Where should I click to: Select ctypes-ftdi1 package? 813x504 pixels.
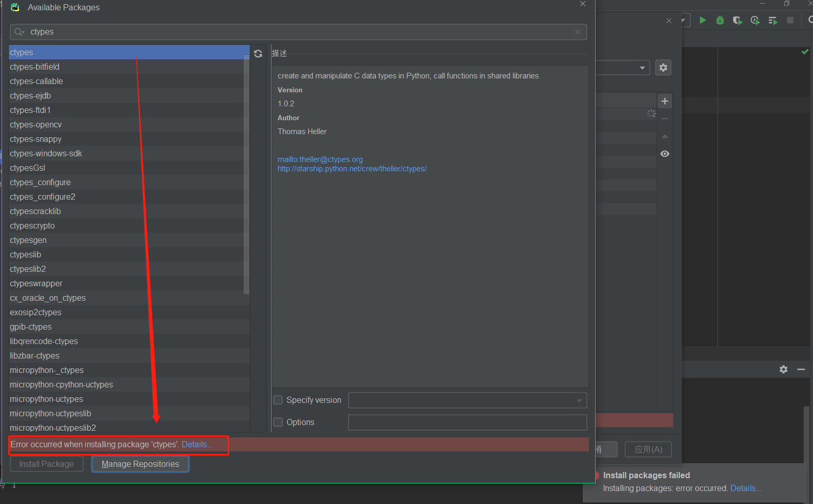pyautogui.click(x=129, y=110)
